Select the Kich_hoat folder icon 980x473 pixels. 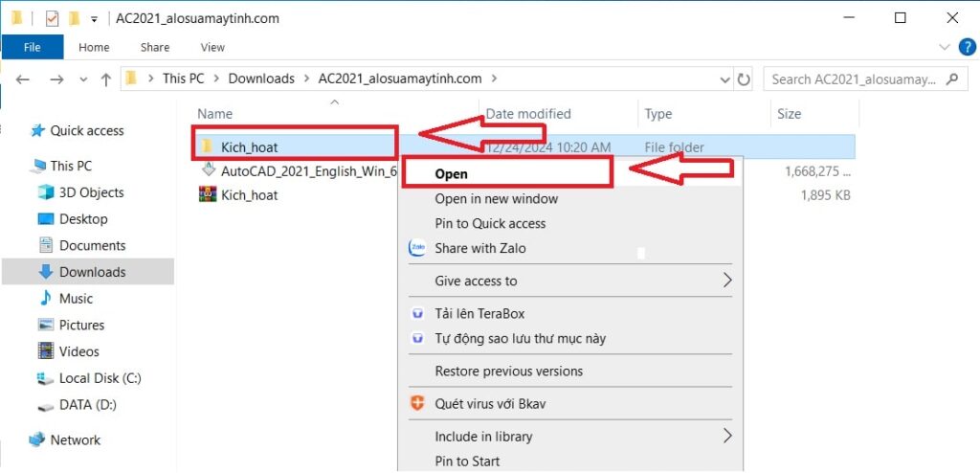207,147
